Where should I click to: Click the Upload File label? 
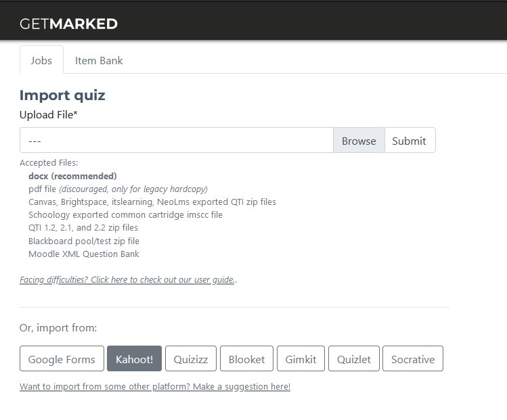(x=49, y=115)
